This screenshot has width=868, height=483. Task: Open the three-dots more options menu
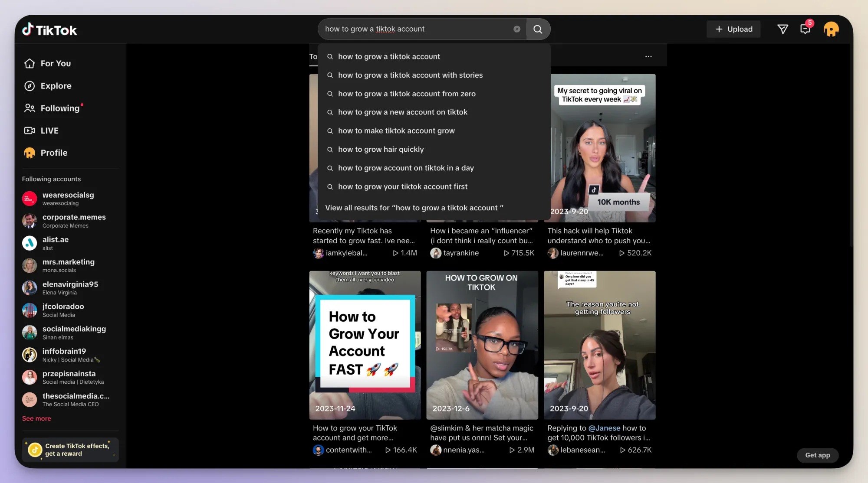(x=648, y=56)
